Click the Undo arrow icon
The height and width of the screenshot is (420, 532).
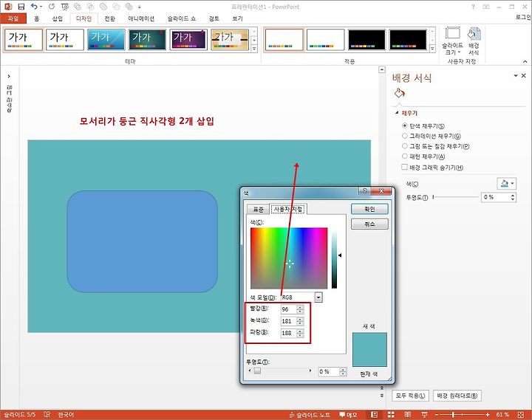(34, 6)
